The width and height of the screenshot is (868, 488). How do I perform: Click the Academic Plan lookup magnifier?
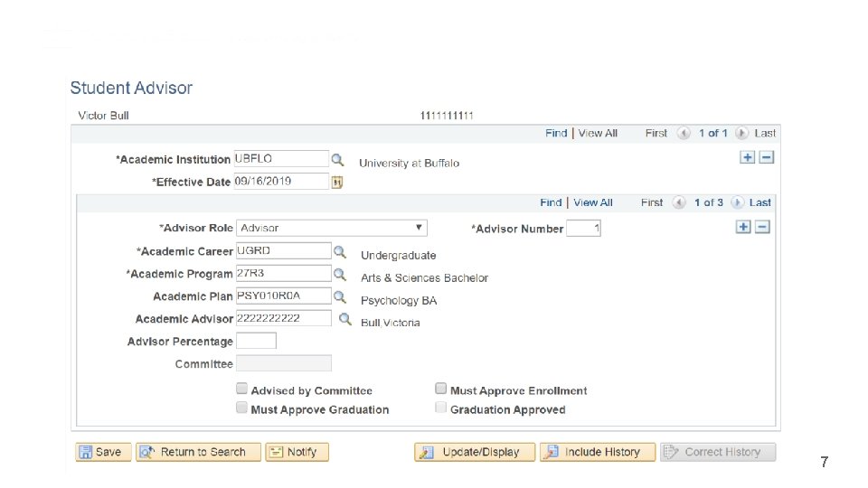[x=340, y=296]
